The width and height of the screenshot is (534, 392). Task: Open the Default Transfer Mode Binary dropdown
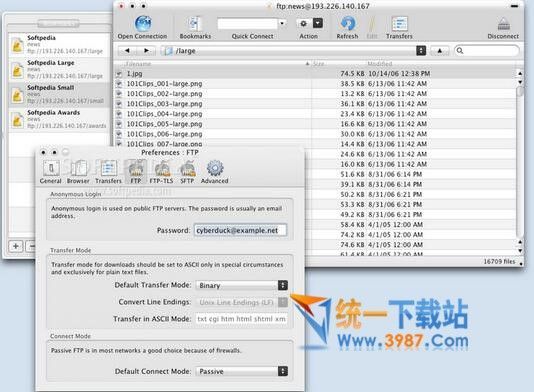(x=242, y=285)
